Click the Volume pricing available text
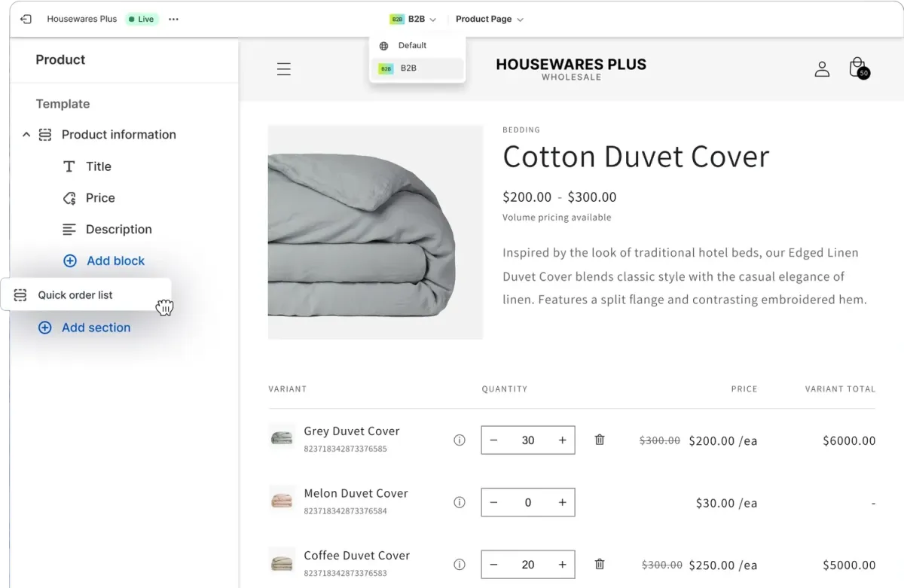This screenshot has height=588, width=904. click(557, 218)
